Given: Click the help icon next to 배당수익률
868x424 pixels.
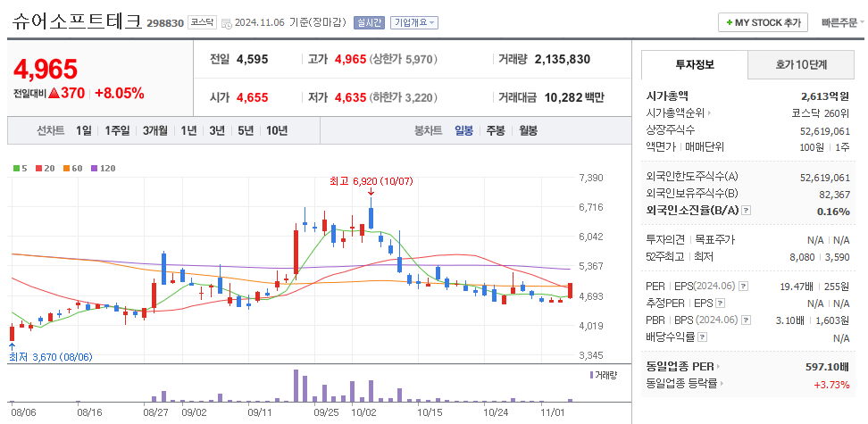Looking at the screenshot, I should pos(702,337).
